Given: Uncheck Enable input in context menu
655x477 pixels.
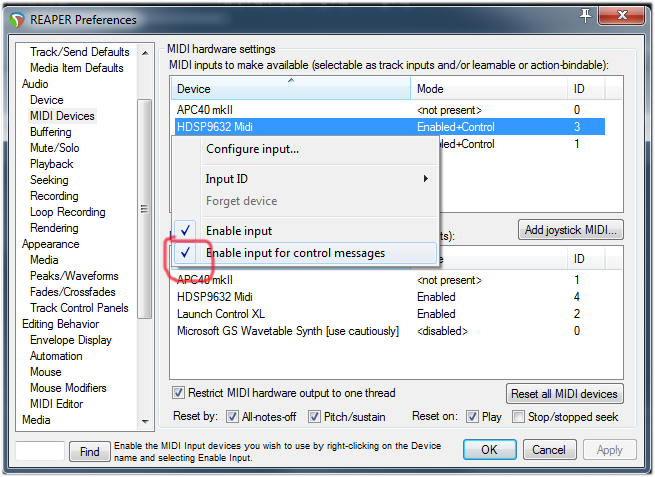Looking at the screenshot, I should point(305,231).
